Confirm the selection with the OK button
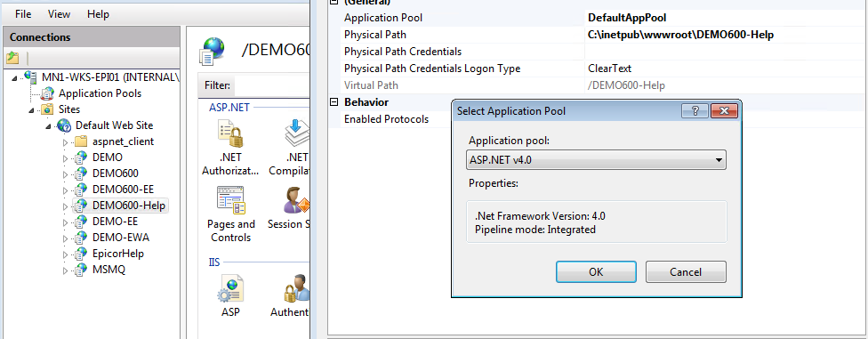868x339 pixels. tap(596, 272)
